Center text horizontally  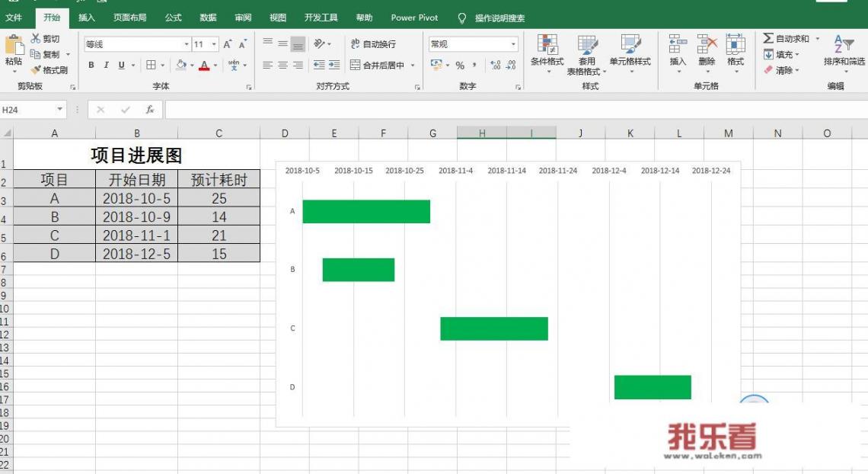[x=282, y=66]
